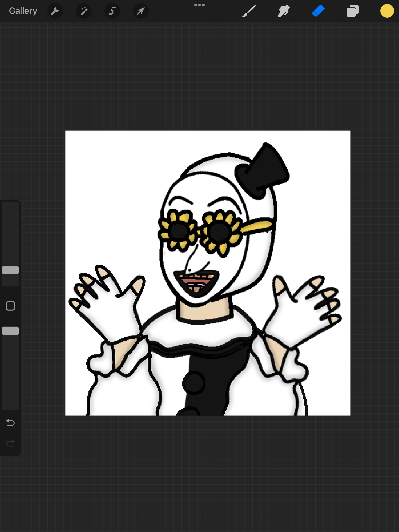This screenshot has width=399, height=532.
Task: Open the Actions wrench menu
Action: (55, 11)
